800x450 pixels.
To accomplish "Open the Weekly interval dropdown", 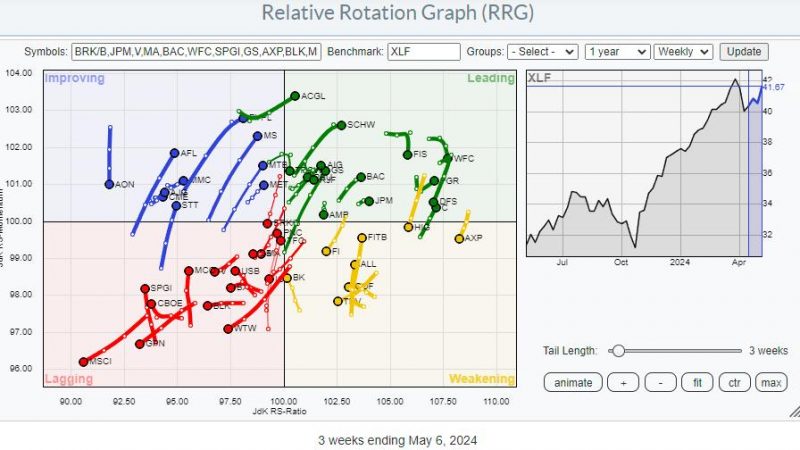I will point(683,52).
